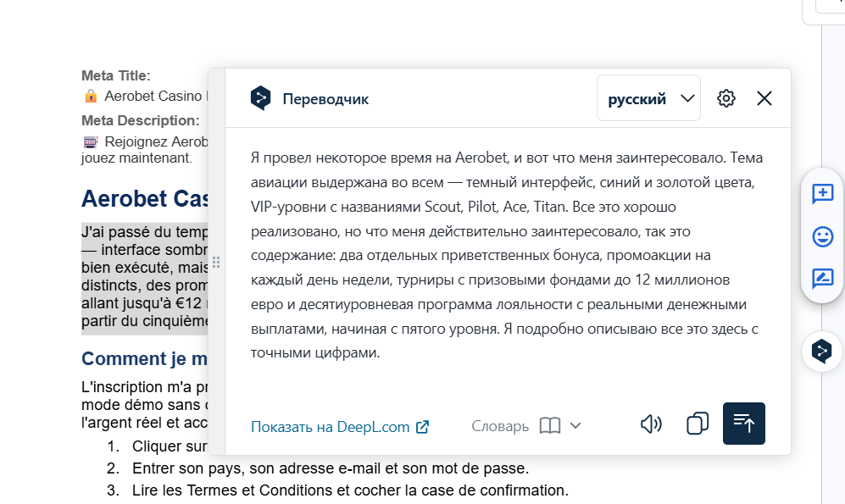Image resolution: width=845 pixels, height=504 pixels.
Task: Click the Comment je m subheading
Action: click(144, 358)
